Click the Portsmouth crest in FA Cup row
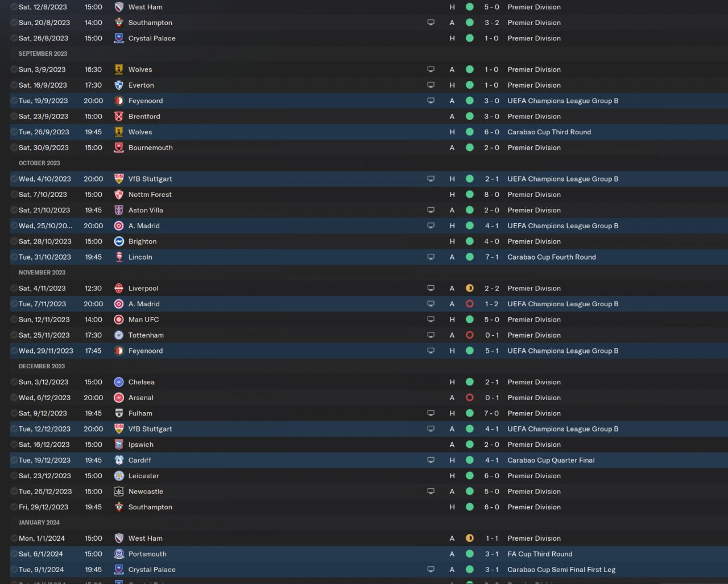Screen dimensions: 728x584 click(x=119, y=554)
